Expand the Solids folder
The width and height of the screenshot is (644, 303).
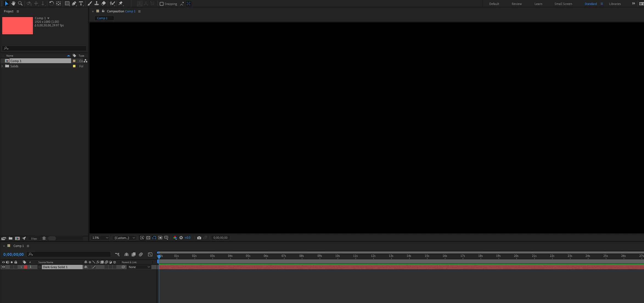[2, 66]
